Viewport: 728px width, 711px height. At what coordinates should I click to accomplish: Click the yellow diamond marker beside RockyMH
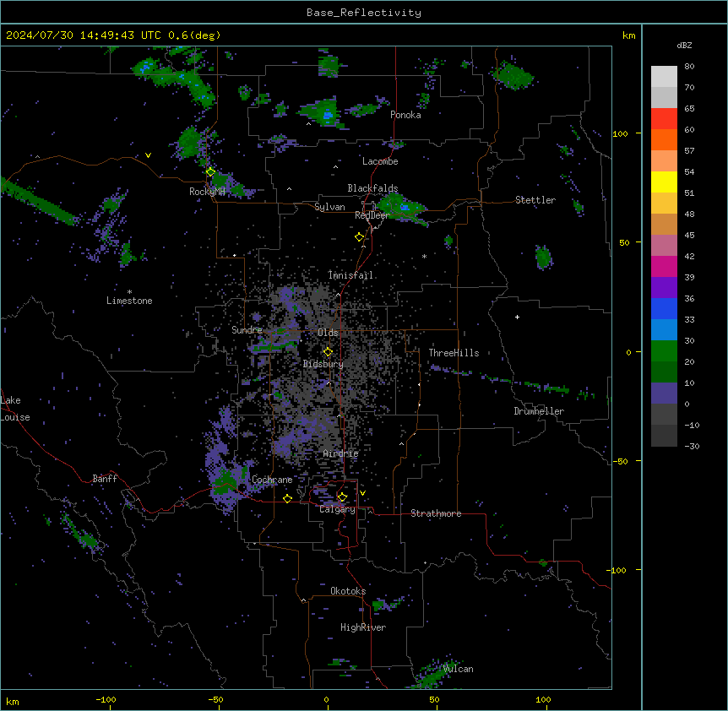coord(210,172)
